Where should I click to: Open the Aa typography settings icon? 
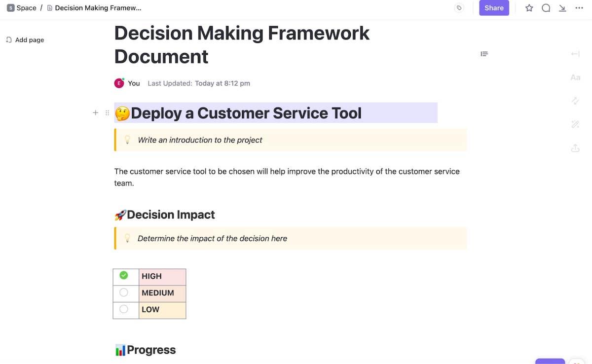[x=575, y=77]
